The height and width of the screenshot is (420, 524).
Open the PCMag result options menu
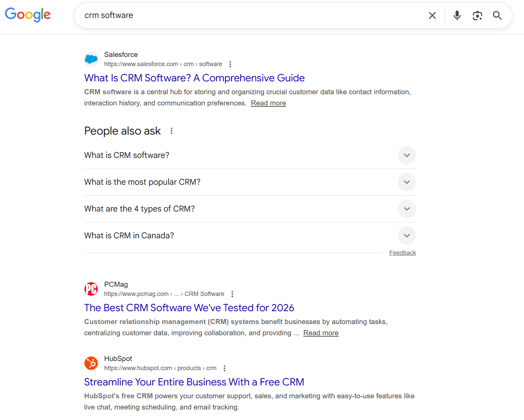[x=232, y=294]
